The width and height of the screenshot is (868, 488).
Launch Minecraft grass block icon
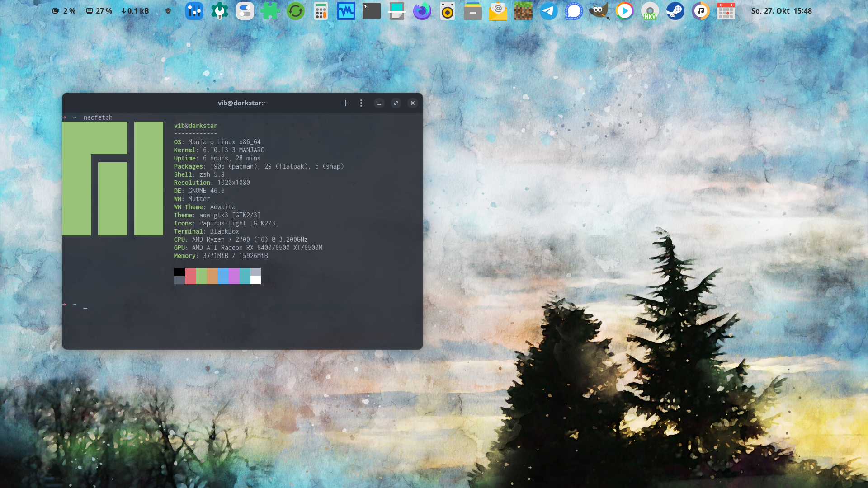click(x=523, y=11)
